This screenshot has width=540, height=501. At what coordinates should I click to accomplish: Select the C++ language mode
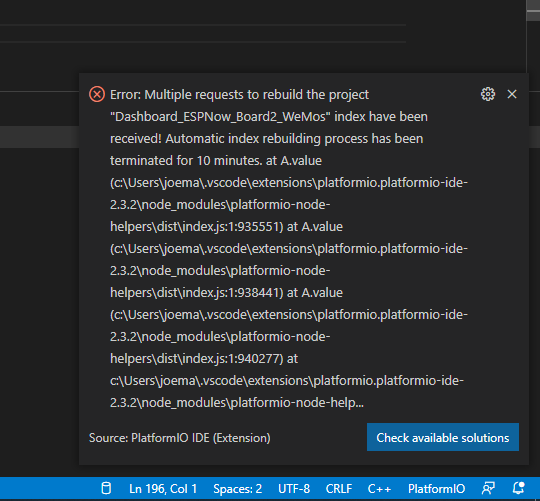(379, 489)
